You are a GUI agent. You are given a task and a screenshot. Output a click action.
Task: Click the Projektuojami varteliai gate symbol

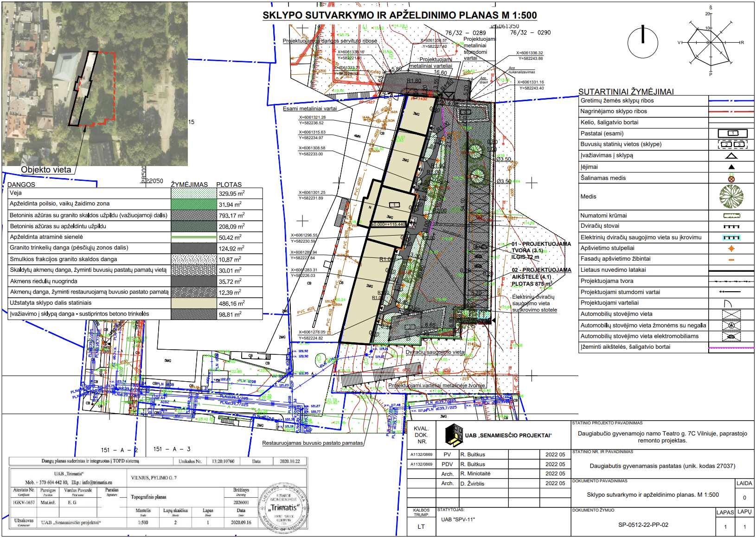728,303
